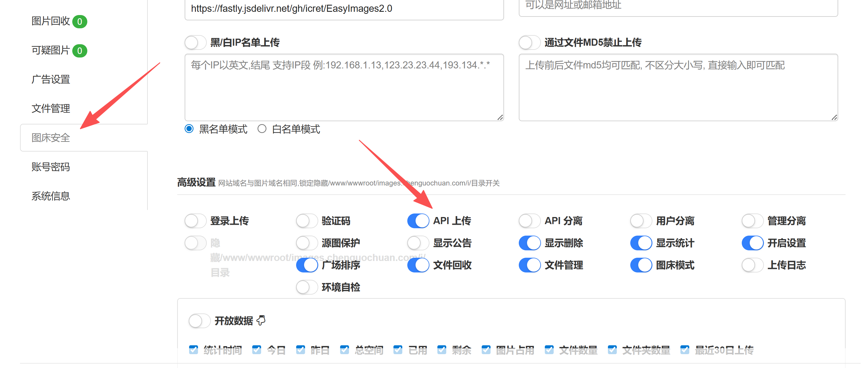Enable 通过文件MD5禁止上传 switch

529,42
